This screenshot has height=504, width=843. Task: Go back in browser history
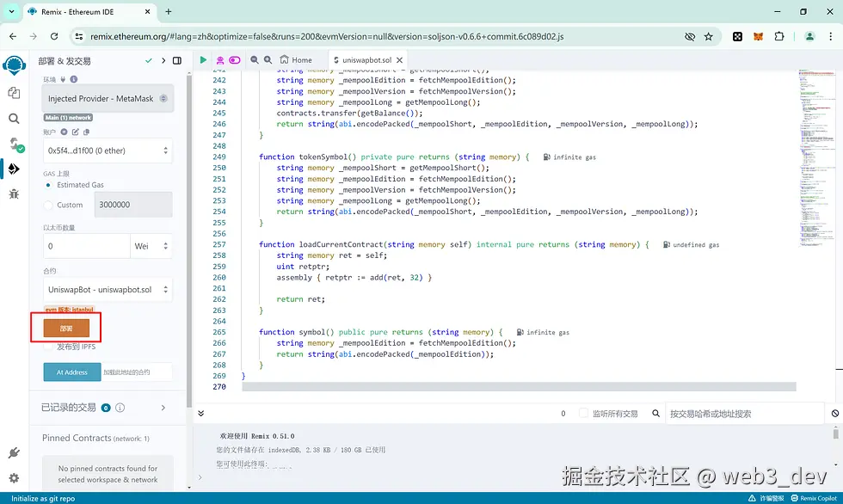click(x=13, y=36)
